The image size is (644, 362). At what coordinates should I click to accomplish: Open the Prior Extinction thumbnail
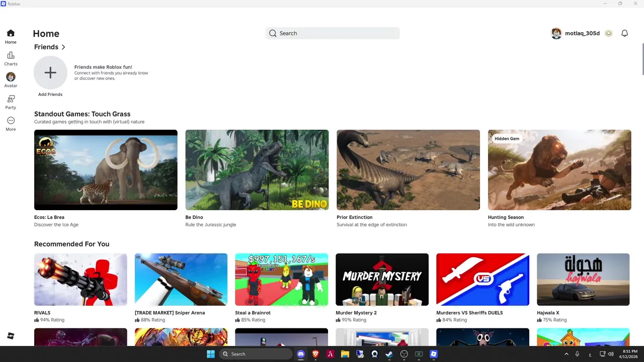pyautogui.click(x=408, y=170)
